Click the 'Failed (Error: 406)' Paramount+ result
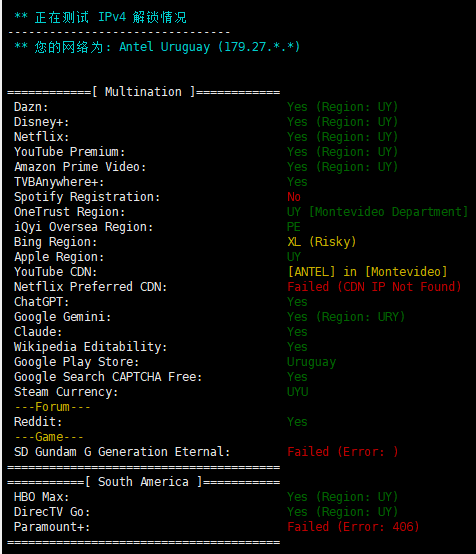The image size is (476, 554). tap(353, 528)
